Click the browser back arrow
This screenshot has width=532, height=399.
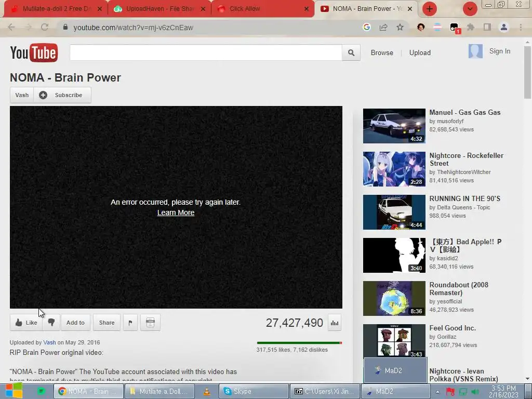tap(11, 27)
